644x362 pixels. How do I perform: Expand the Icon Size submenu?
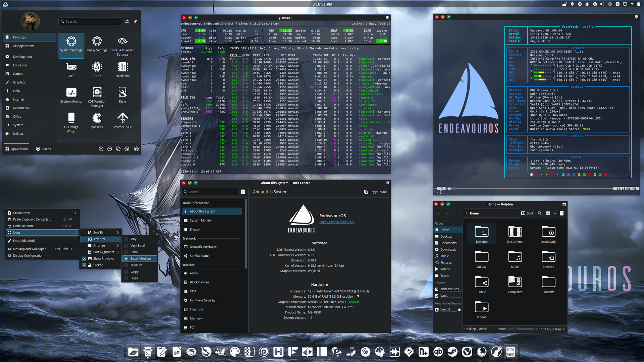101,239
